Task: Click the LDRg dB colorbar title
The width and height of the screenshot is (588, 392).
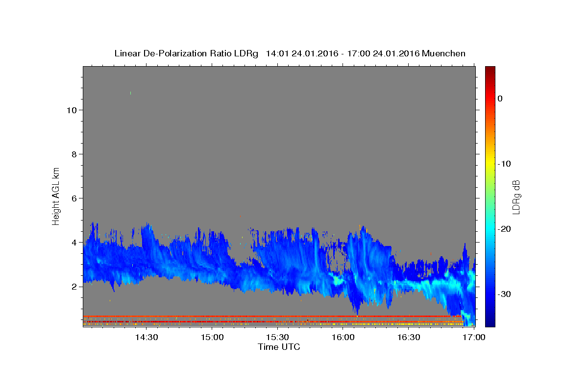Action: (x=516, y=196)
